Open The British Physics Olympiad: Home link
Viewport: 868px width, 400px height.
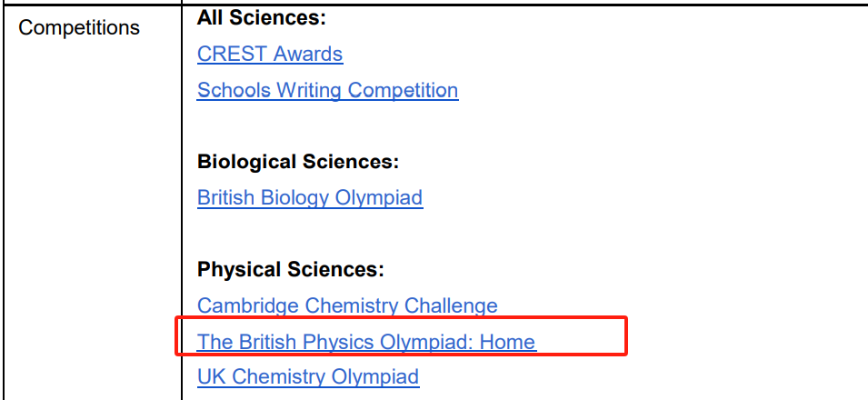tap(366, 343)
